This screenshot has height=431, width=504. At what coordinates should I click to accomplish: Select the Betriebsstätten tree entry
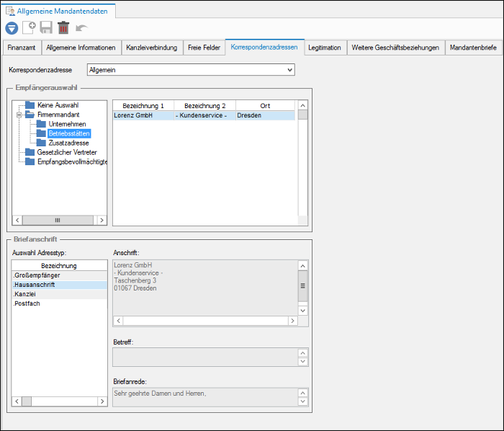(x=69, y=133)
